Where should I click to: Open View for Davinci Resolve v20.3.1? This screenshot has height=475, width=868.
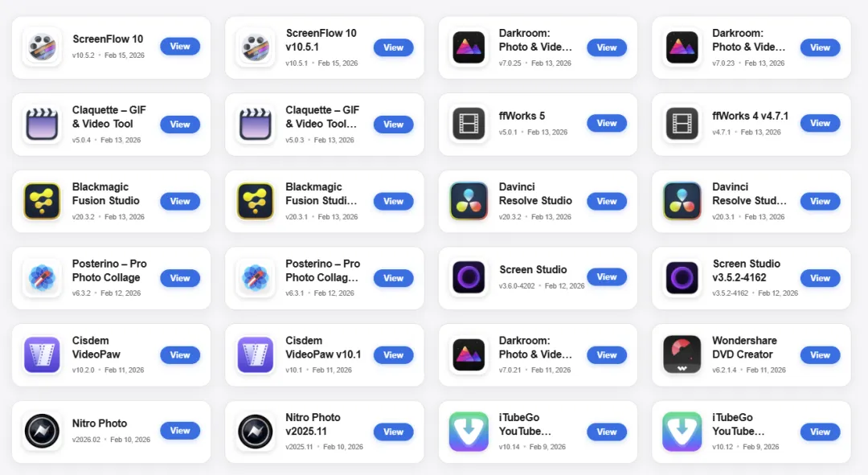click(821, 201)
